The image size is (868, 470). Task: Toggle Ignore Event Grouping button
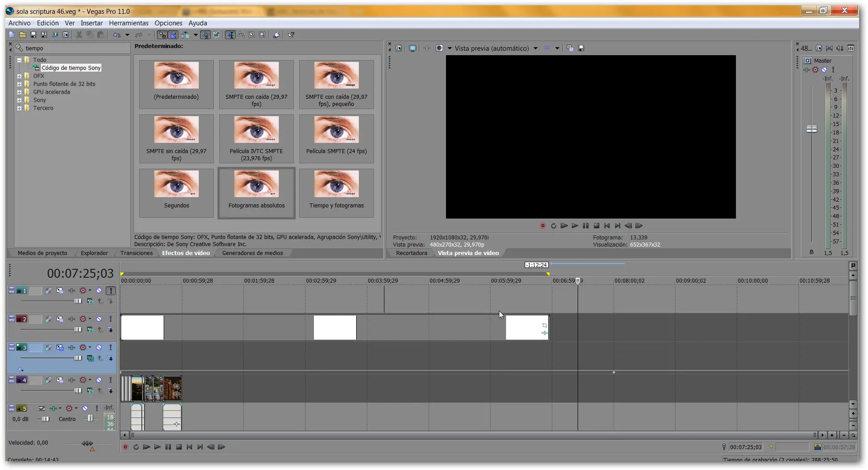tap(217, 35)
